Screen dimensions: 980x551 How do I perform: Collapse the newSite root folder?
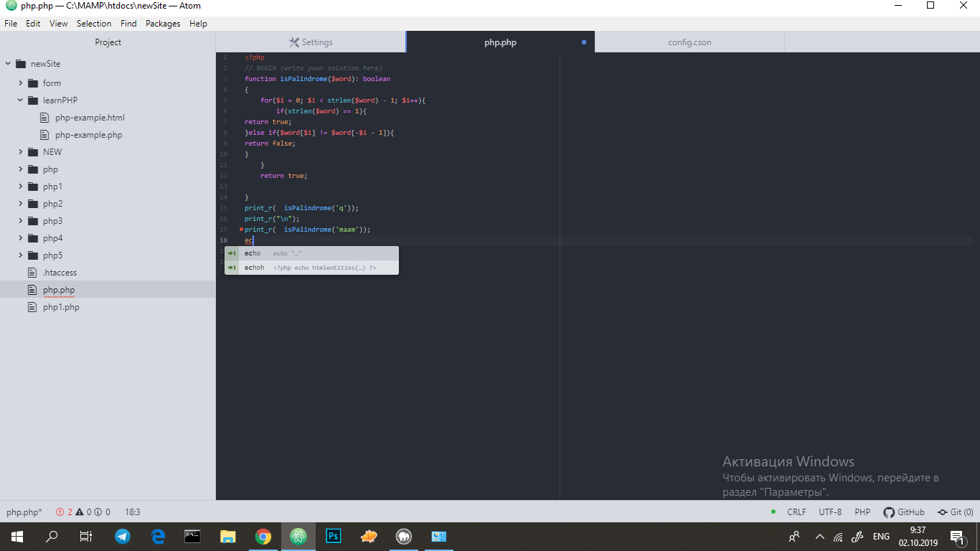coord(9,64)
